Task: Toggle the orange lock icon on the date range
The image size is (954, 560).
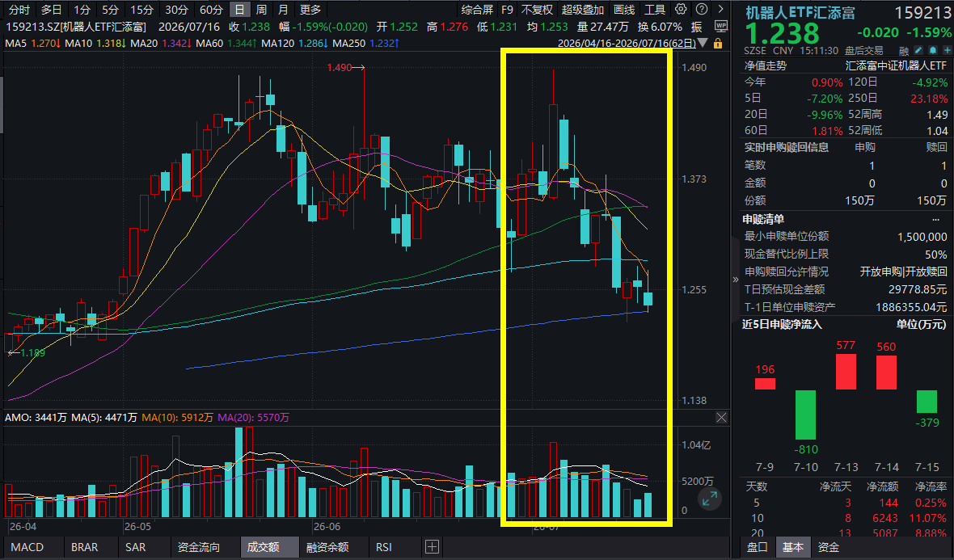Action: 718,43
